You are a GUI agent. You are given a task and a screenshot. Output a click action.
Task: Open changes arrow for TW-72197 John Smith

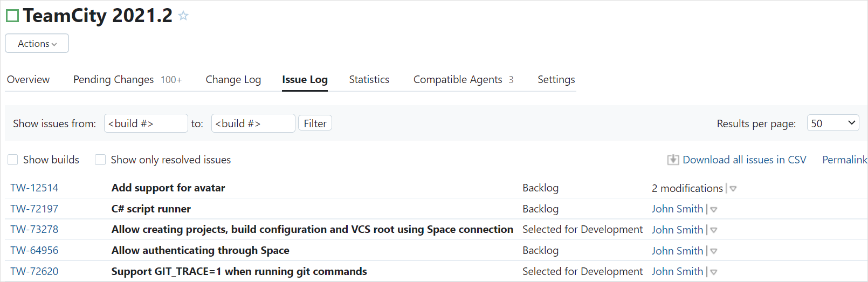tap(714, 210)
